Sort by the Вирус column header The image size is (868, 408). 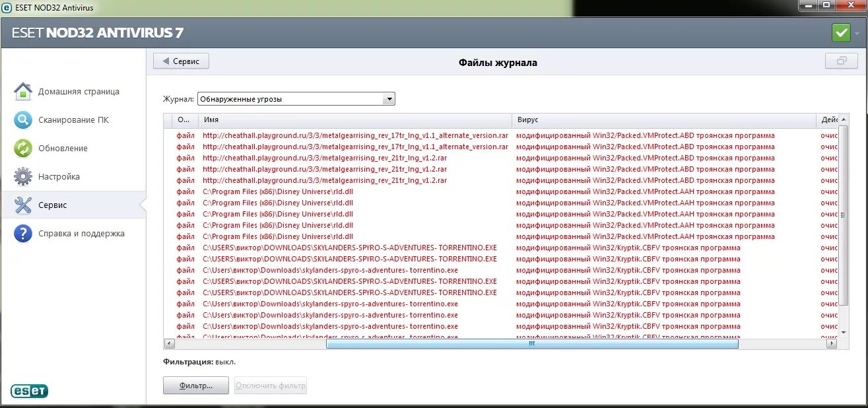click(664, 120)
